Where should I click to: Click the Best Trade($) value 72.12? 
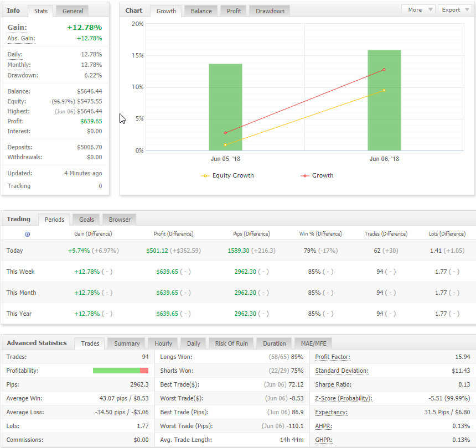point(296,384)
